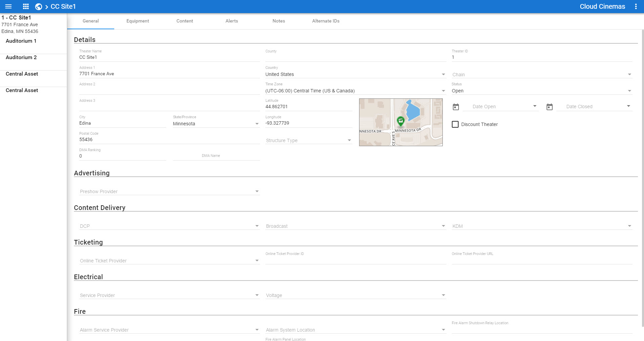Image resolution: width=644 pixels, height=341 pixels.
Task: Open the hamburger navigation menu
Action: coord(8,6)
